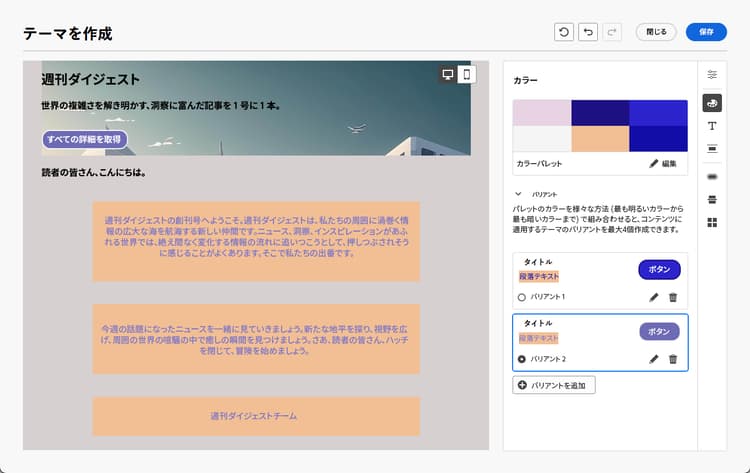Pick the light pink palette swatch
Image resolution: width=750 pixels, height=473 pixels.
tap(542, 113)
